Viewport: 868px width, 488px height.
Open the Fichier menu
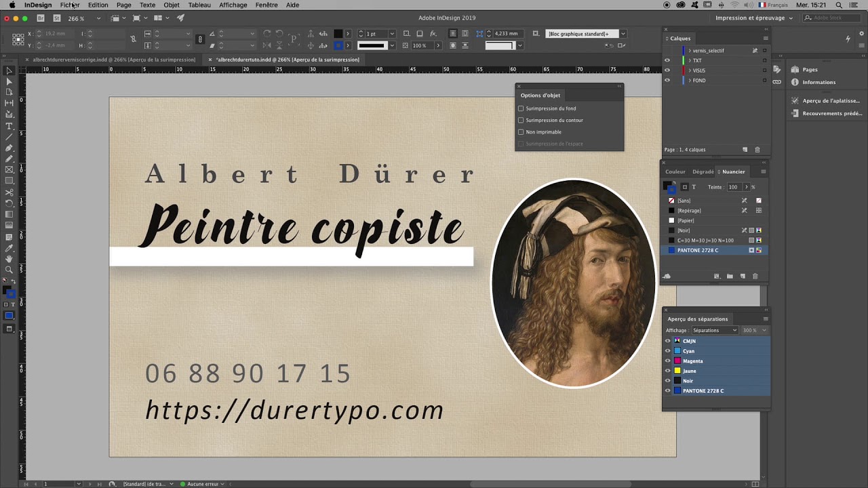(69, 5)
